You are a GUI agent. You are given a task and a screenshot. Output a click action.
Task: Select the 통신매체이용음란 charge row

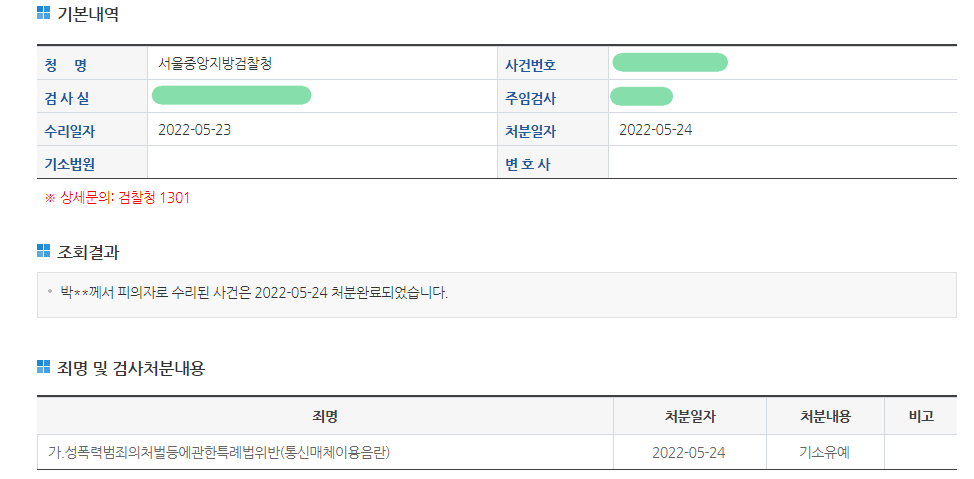(x=219, y=452)
